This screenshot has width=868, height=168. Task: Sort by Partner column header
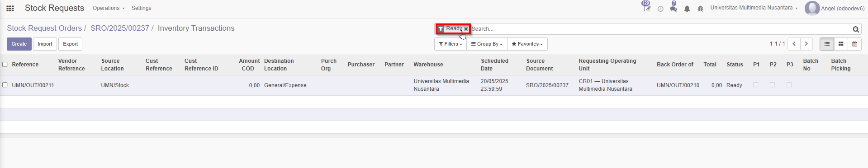[394, 65]
